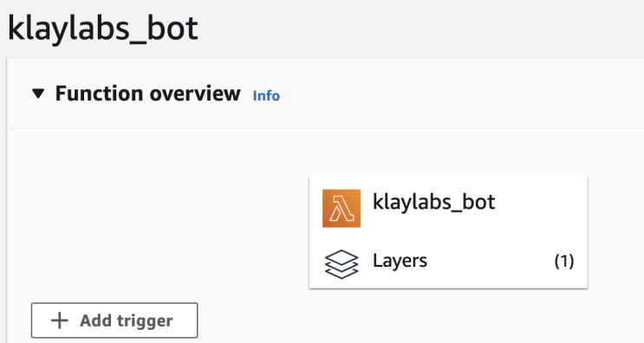Click the Layers stack icon
This screenshot has width=644, height=343.
(342, 264)
